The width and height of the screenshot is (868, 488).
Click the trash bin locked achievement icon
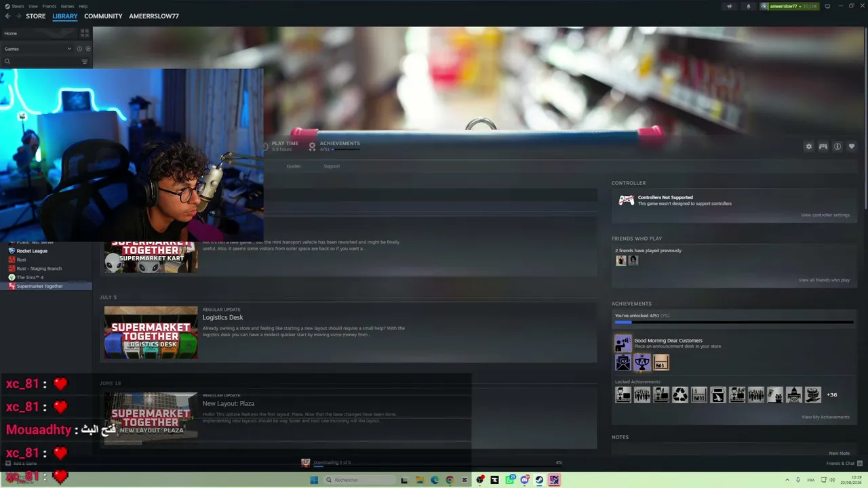point(718,394)
